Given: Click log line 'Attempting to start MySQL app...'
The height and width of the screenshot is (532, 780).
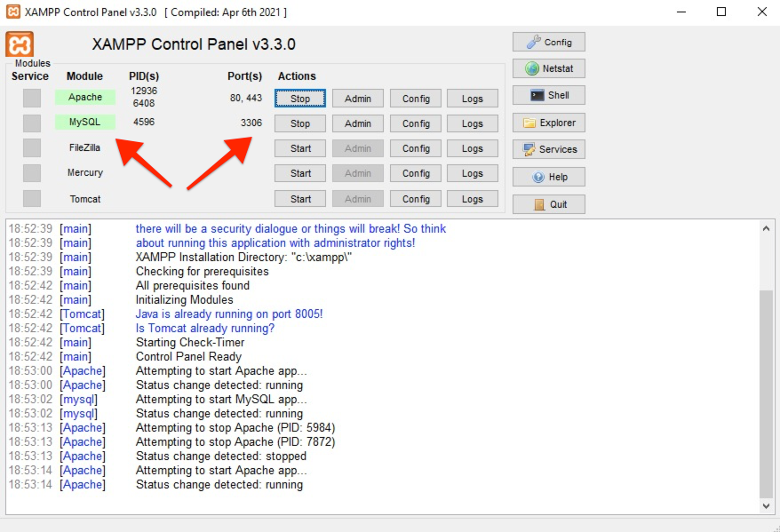Looking at the screenshot, I should pyautogui.click(x=221, y=400).
